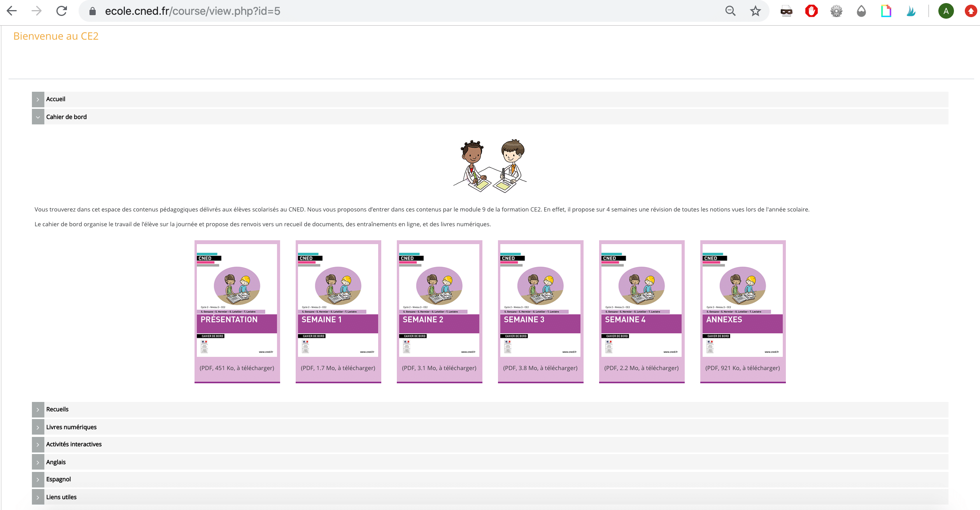Click the zoom magnifier icon in address bar

(730, 11)
